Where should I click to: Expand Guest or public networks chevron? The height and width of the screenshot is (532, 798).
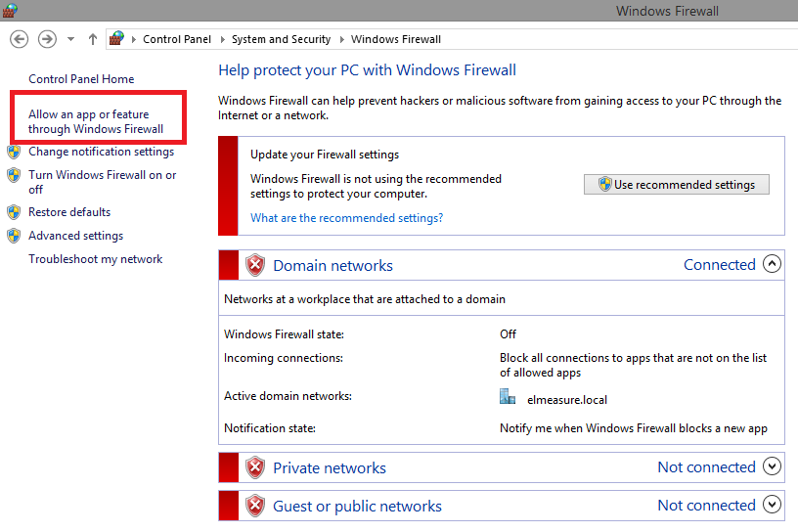pyautogui.click(x=772, y=504)
